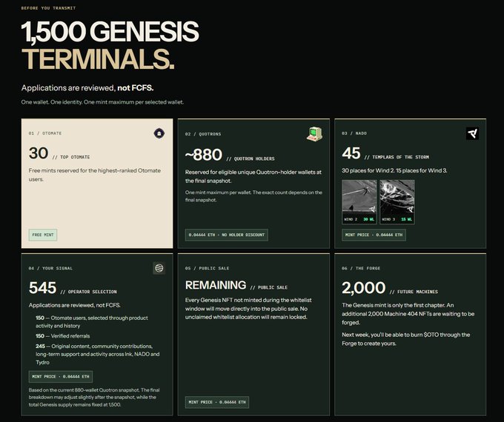
Task: Click the 0.04444 ETH no holder discount badge
Action: [226, 235]
